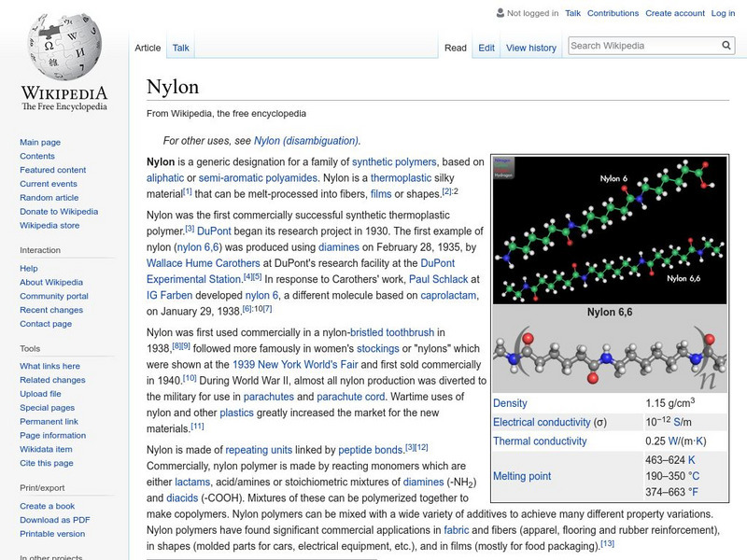Go to Random article in sidebar
The height and width of the screenshot is (560, 747).
pos(49,198)
